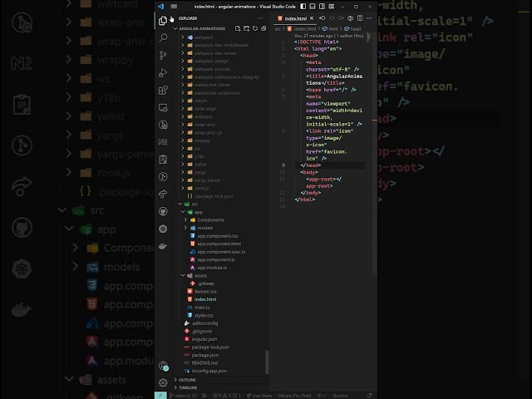Click Quokka in status bar
The width and height of the screenshot is (532, 399).
point(340,396)
